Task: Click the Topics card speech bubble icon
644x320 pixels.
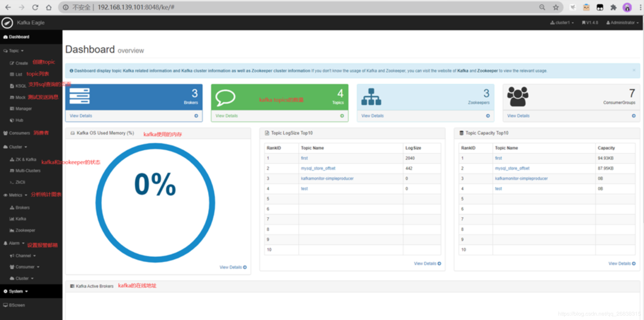Action: 225,98
